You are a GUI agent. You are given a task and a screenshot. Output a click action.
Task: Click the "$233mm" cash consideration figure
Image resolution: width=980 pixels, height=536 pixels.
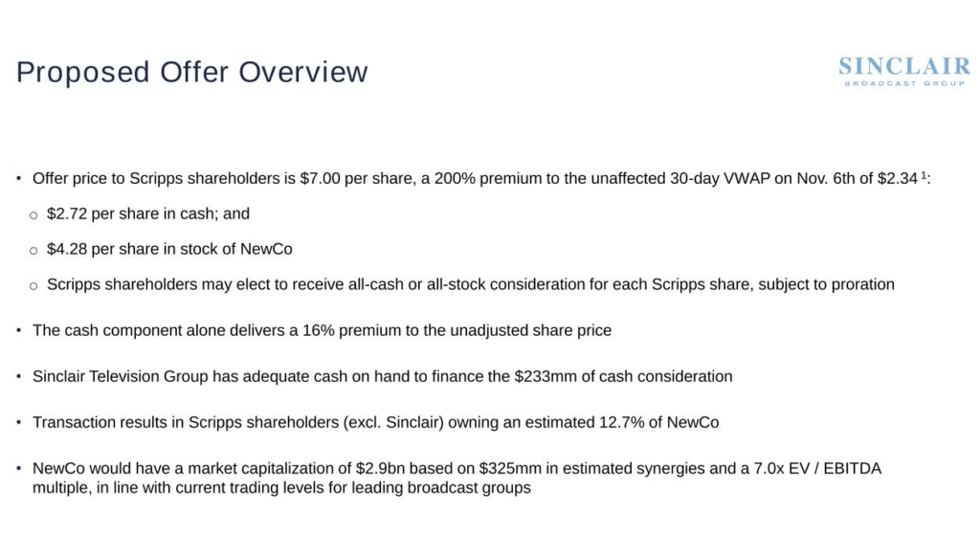click(x=544, y=376)
